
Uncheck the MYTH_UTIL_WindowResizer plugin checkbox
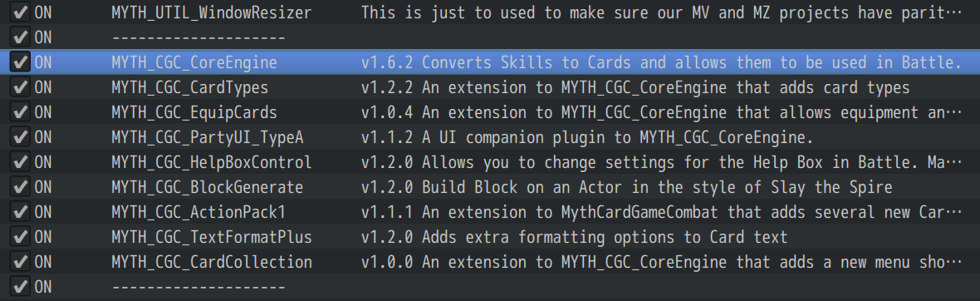pos(21,12)
